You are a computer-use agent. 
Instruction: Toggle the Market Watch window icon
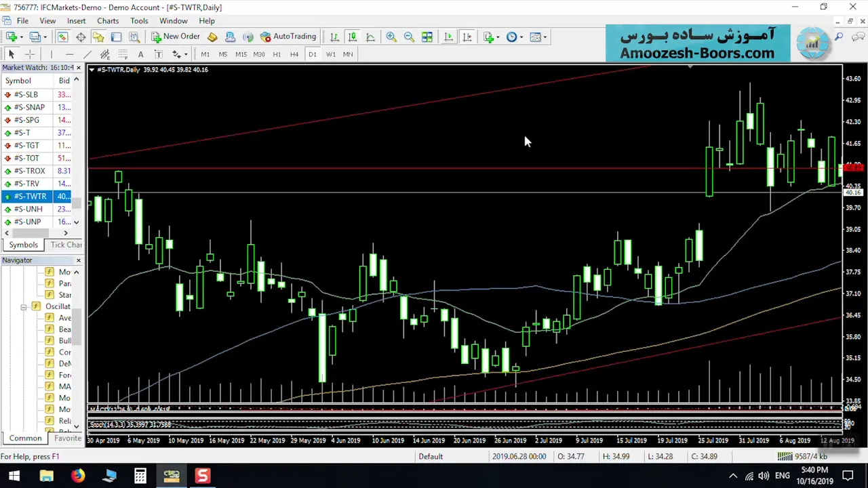point(62,37)
